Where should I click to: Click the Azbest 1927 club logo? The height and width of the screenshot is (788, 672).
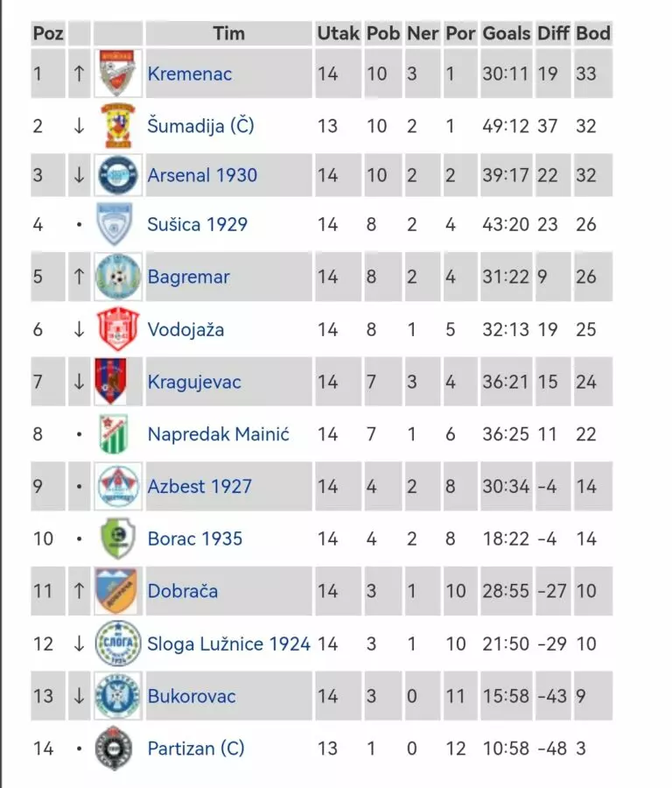tap(117, 487)
